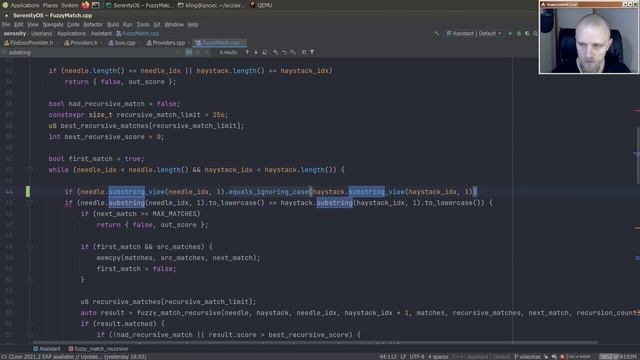This screenshot has width=640, height=360.
Task: Open the terminal launcher in top panel
Action: (x=96, y=5)
